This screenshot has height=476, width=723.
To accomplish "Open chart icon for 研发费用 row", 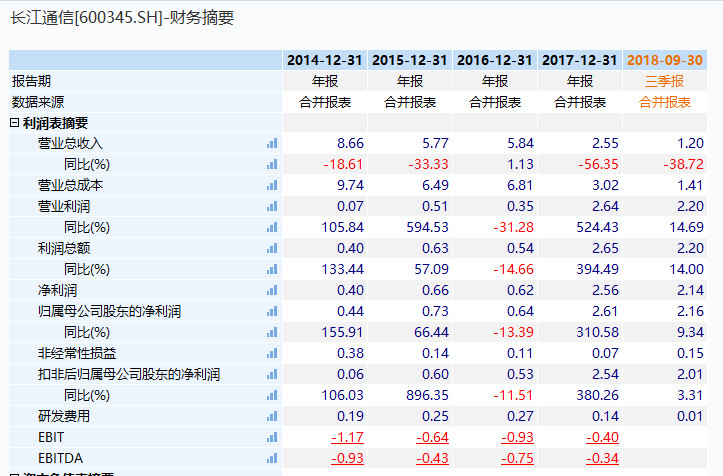I will [x=272, y=416].
